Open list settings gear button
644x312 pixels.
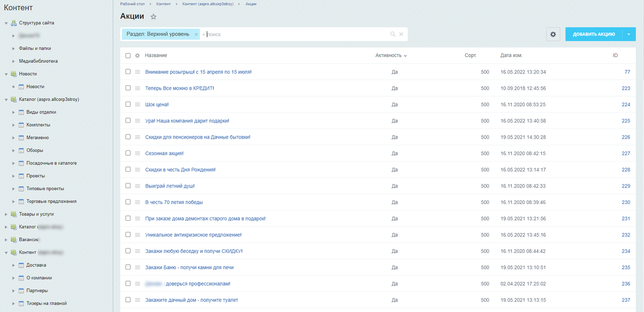[553, 34]
